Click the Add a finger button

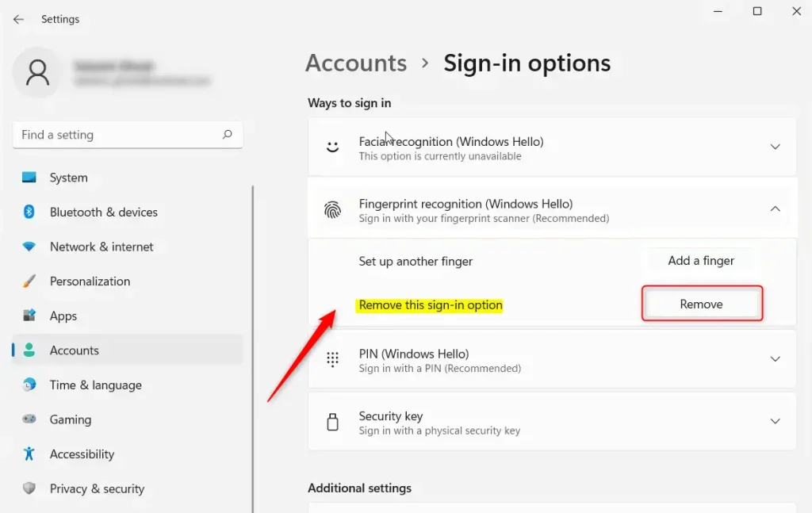pos(700,261)
